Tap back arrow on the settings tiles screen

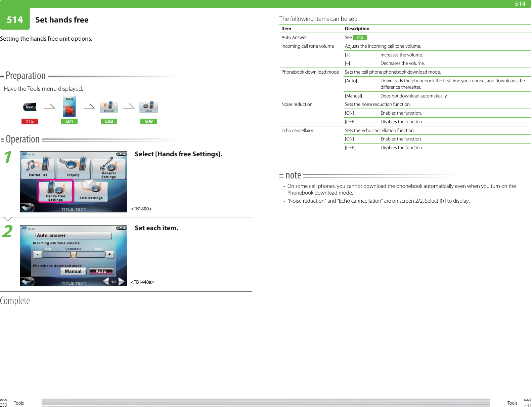point(28,208)
